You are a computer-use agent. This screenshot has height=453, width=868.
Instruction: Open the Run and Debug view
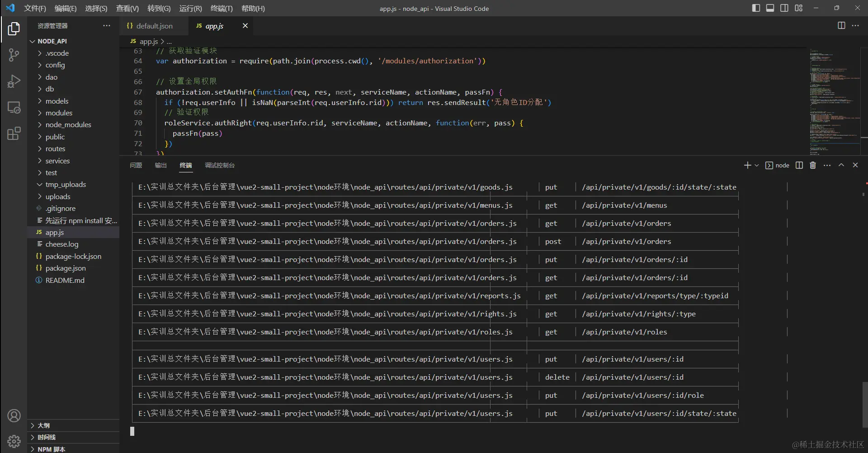tap(14, 81)
